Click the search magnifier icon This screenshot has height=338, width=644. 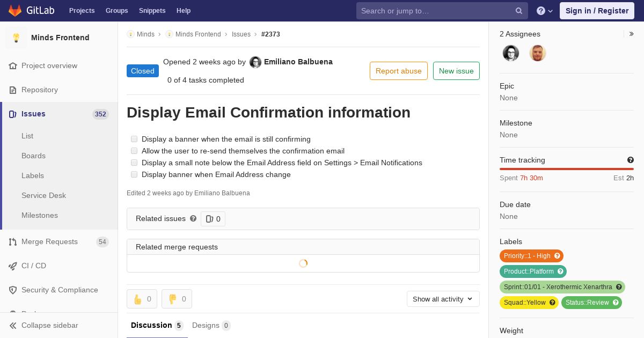(519, 11)
